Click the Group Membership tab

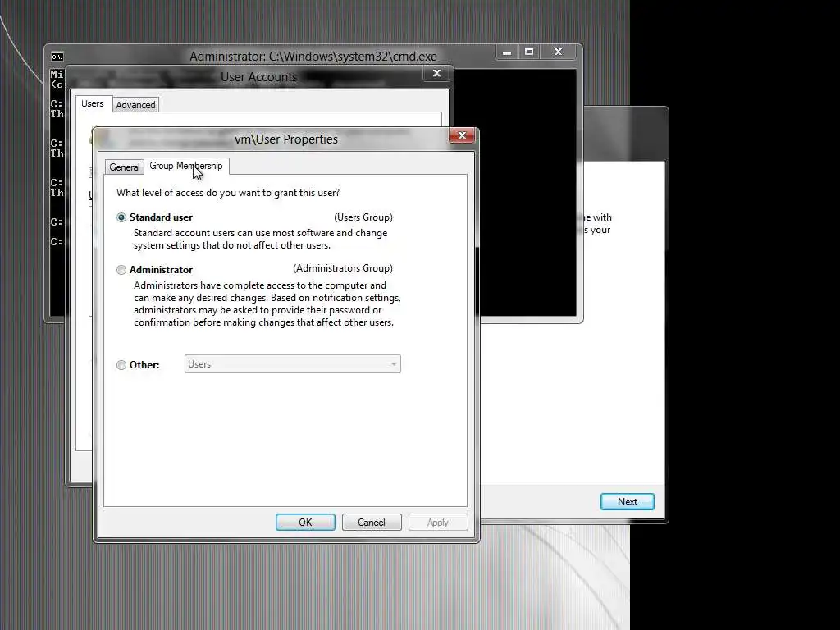186,166
